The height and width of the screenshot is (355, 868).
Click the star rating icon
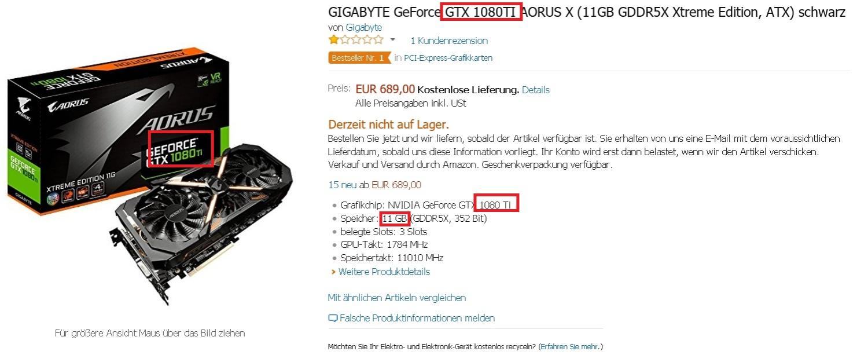pos(356,40)
